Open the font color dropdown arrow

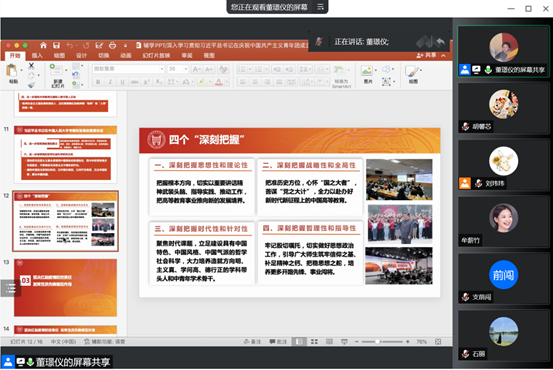click(x=226, y=82)
